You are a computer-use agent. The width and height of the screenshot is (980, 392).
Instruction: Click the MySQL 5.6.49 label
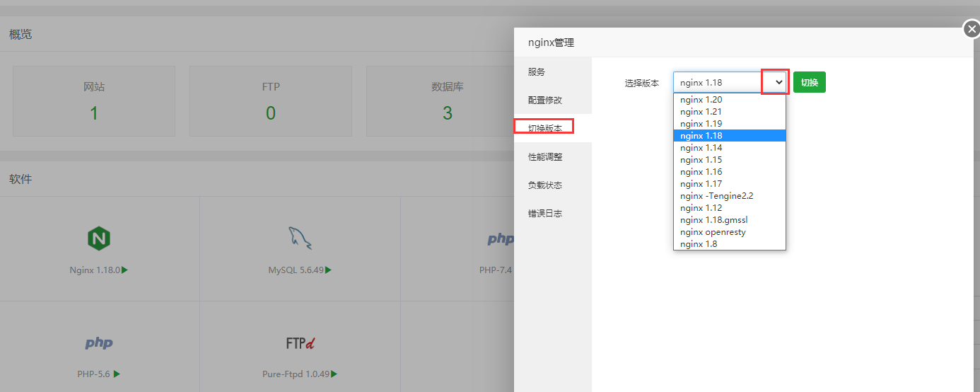coord(296,270)
